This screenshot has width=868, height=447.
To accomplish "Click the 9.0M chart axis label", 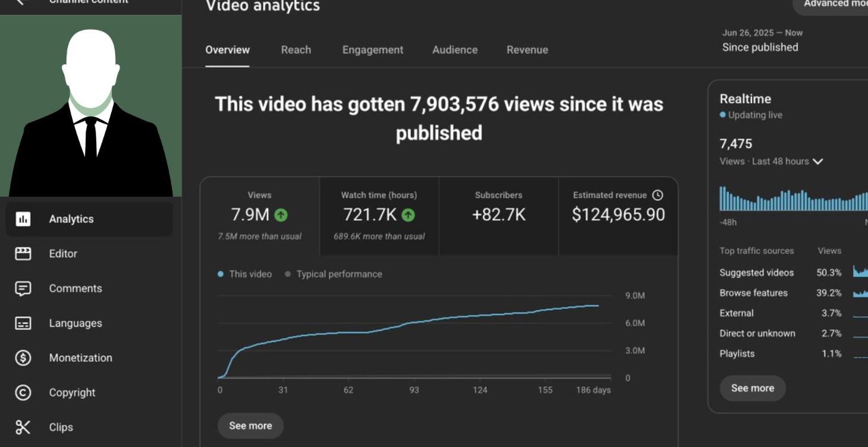I will (635, 296).
